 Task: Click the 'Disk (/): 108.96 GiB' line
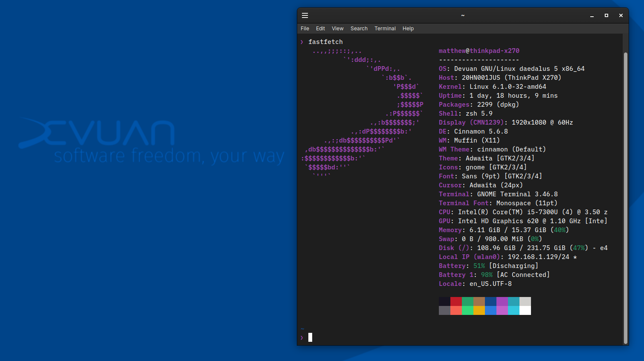tap(523, 248)
